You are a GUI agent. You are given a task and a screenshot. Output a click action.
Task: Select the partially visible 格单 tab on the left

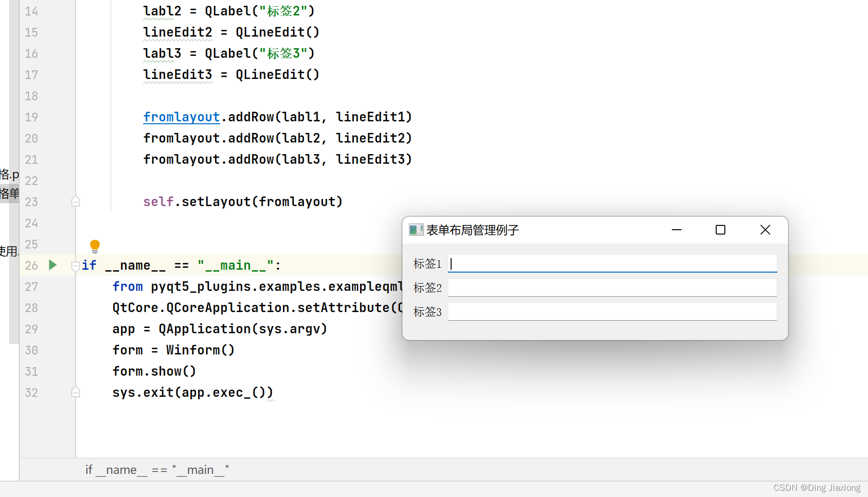10,194
